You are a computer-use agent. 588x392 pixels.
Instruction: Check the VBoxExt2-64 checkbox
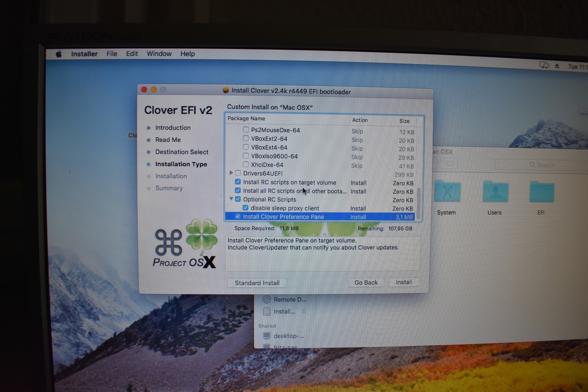(246, 138)
